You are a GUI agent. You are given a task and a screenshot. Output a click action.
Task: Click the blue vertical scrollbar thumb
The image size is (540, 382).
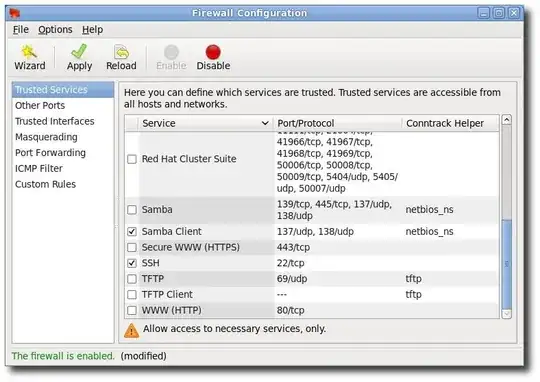(x=507, y=264)
